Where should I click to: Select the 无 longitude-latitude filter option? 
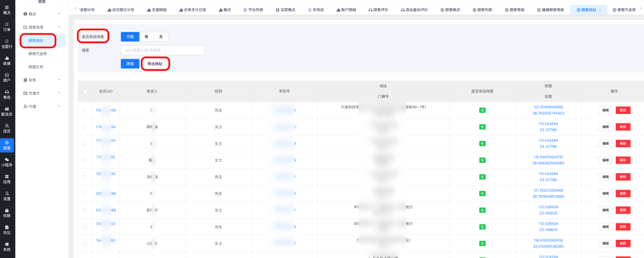point(160,37)
